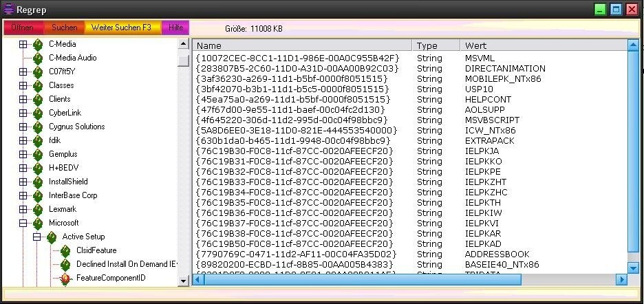Expand the Gemplus tree node
The width and height of the screenshot is (644, 304).
click(x=23, y=154)
